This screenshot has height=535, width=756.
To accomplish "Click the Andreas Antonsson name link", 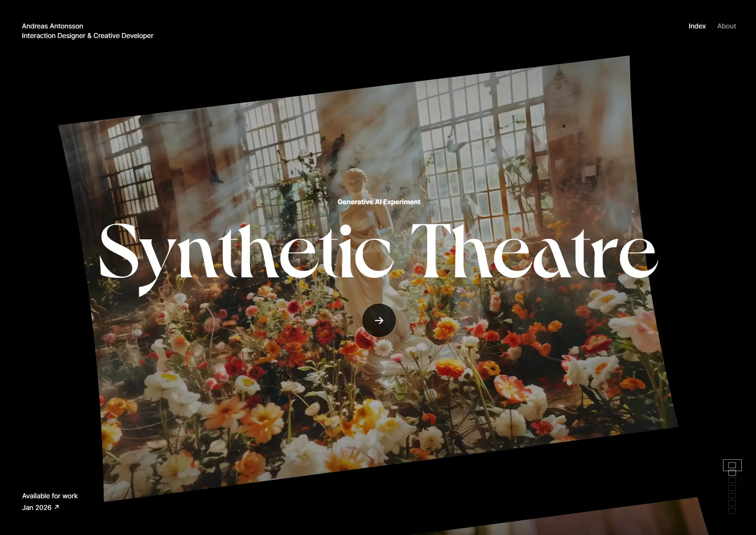I will click(53, 26).
